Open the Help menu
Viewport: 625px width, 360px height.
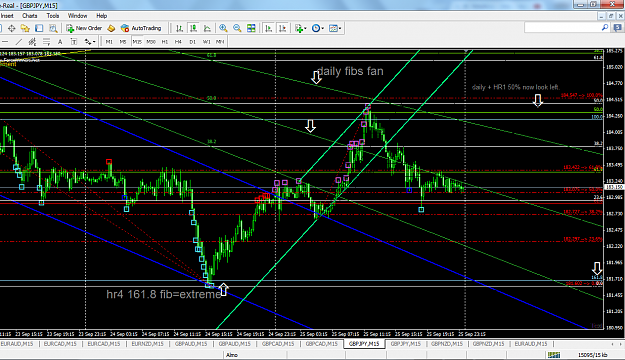[102, 16]
